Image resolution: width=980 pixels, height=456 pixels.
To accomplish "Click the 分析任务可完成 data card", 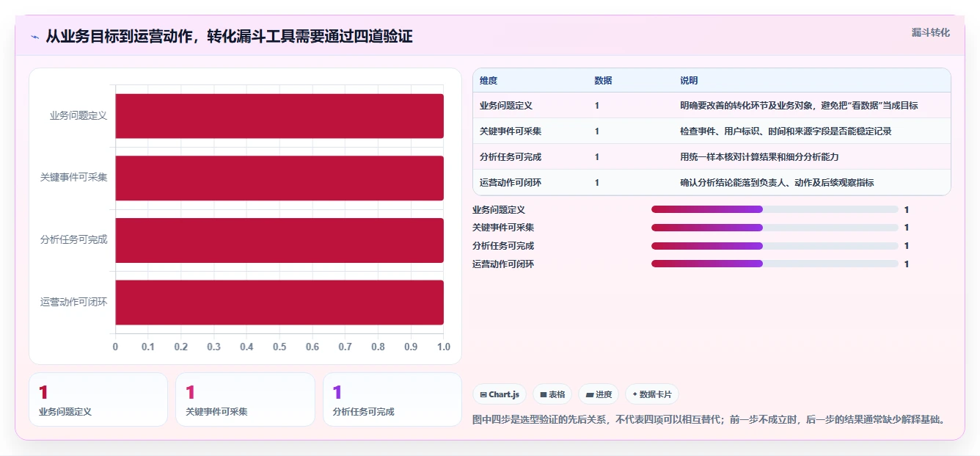I will point(392,399).
